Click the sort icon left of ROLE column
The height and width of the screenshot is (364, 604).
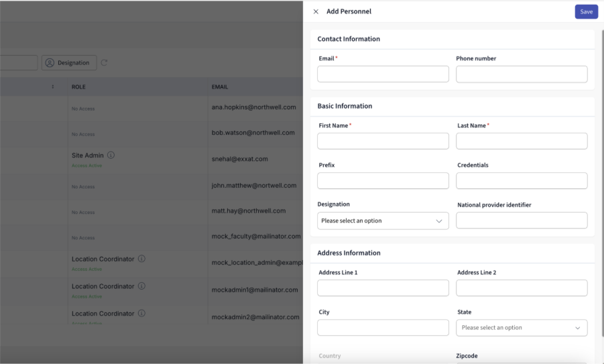click(53, 86)
